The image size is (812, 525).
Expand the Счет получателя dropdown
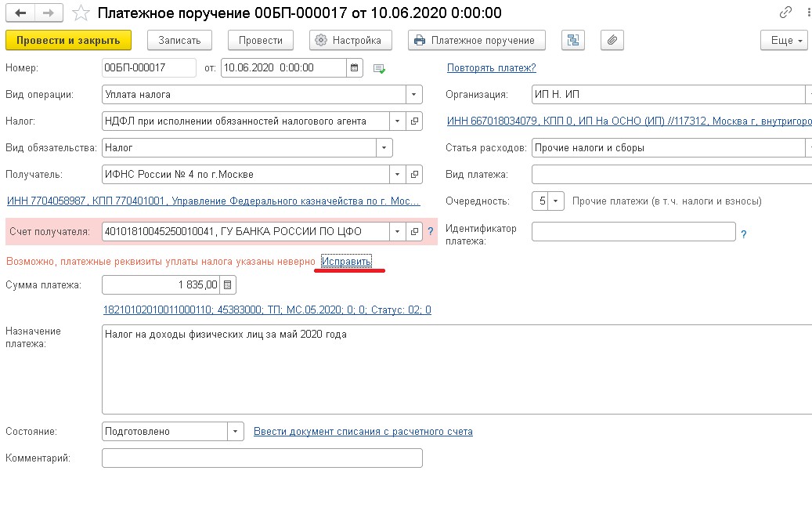pos(397,232)
